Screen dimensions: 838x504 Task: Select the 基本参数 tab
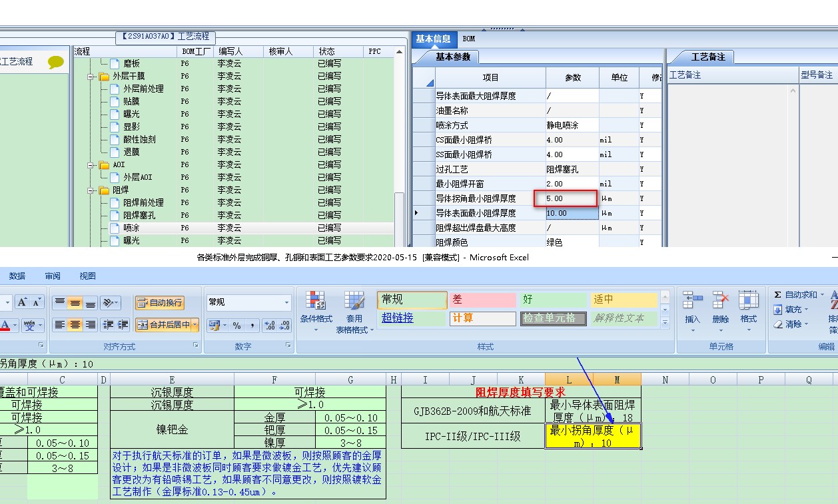pos(453,57)
